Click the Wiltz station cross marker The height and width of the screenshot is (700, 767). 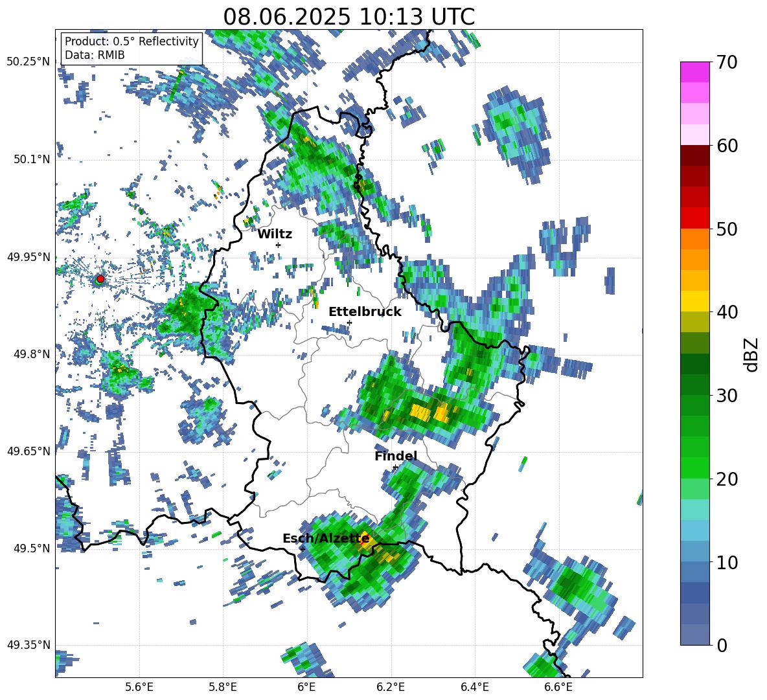[279, 245]
